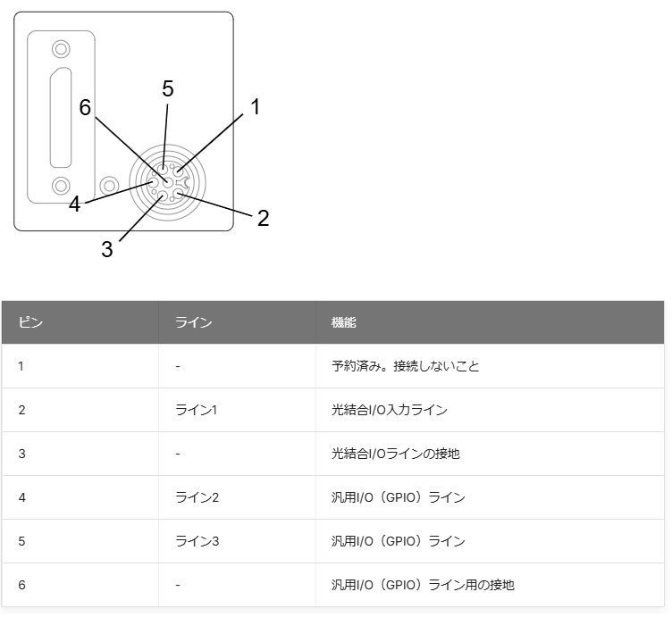Click the 光結合I/O入力ライン cell
The image size is (672, 617).
click(x=490, y=410)
